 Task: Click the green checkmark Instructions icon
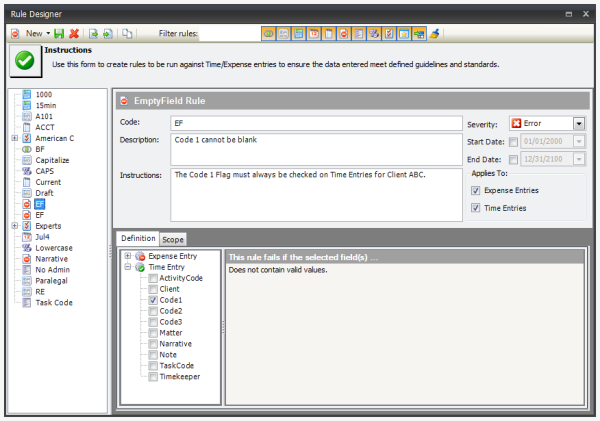pyautogui.click(x=23, y=61)
